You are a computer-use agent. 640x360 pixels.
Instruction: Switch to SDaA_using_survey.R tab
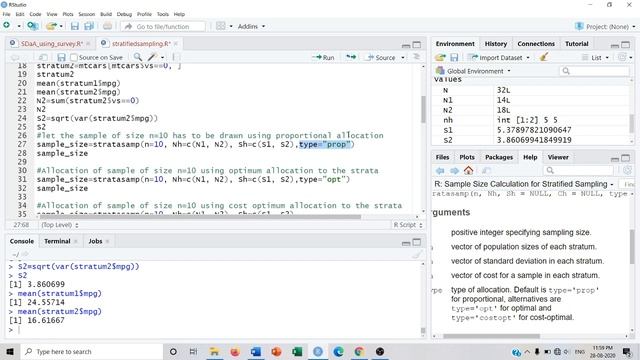coord(51,43)
